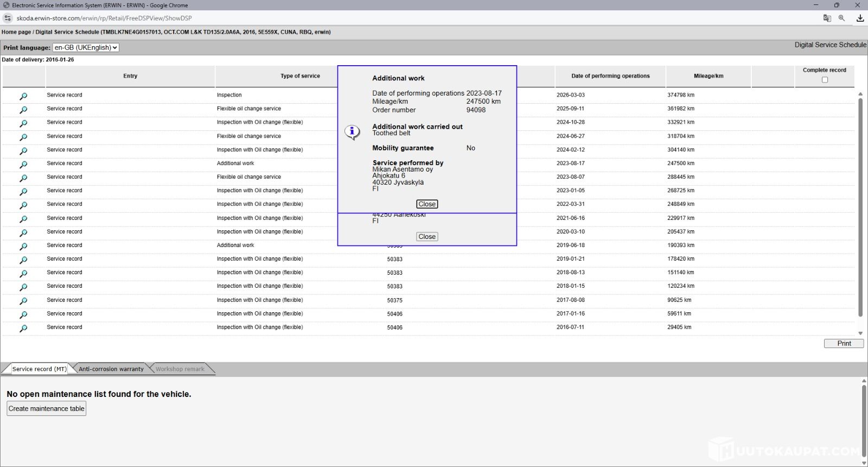This screenshot has height=467, width=868.
Task: Click the Chrome translate page icon
Action: (x=827, y=18)
